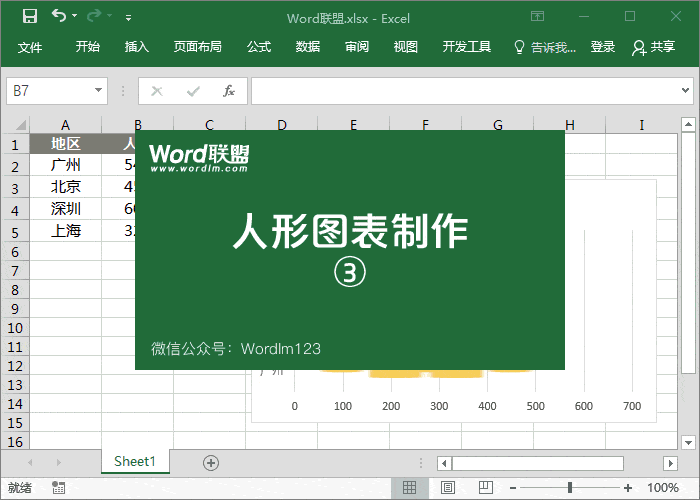This screenshot has width=700, height=500.
Task: Expand the Name Box dropdown arrow
Action: pyautogui.click(x=99, y=91)
